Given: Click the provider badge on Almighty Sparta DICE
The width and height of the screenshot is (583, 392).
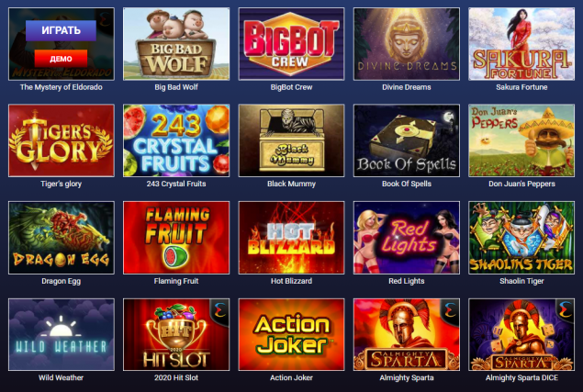Looking at the screenshot, I should point(566,309).
